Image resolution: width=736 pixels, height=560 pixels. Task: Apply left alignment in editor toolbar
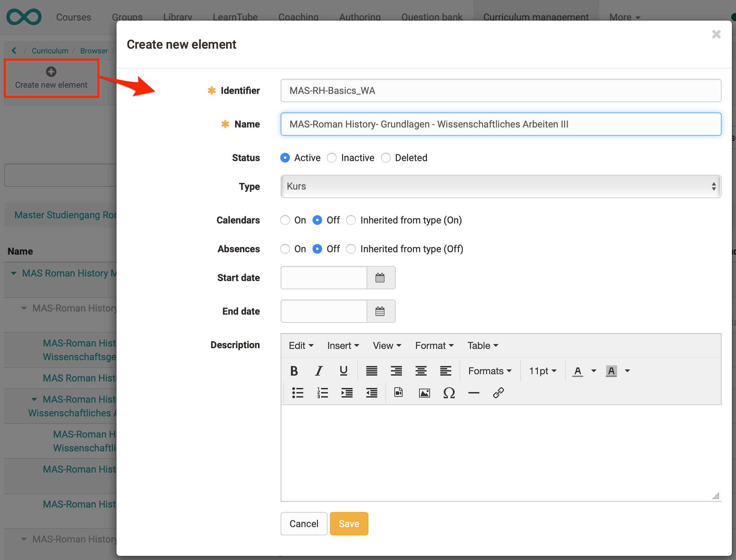point(445,371)
